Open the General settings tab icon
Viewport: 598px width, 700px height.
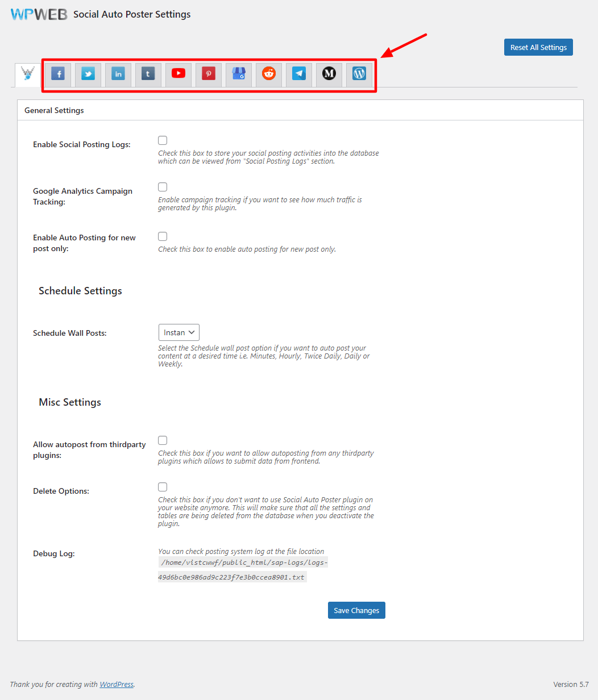(27, 74)
